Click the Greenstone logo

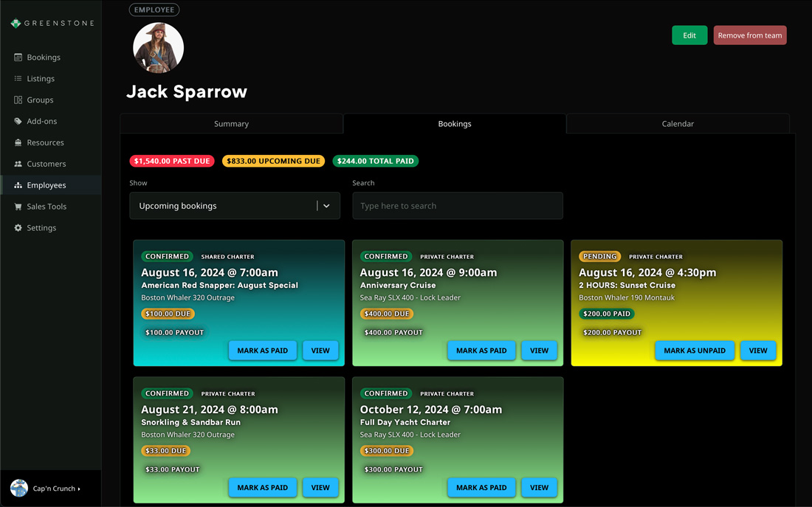[52, 24]
